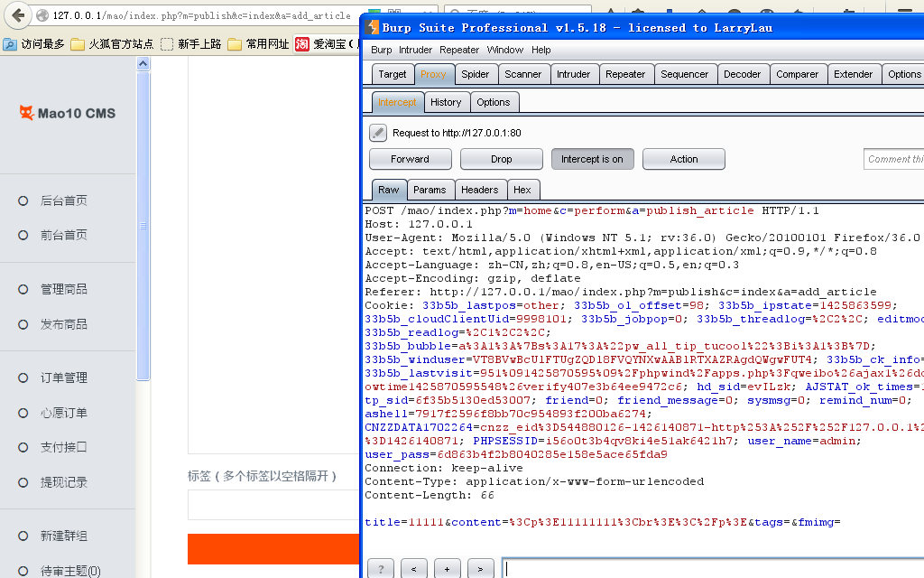Viewport: 924px width, 578px height.
Task: Click the 'Content-Length: 66' header line
Action: pos(429,495)
